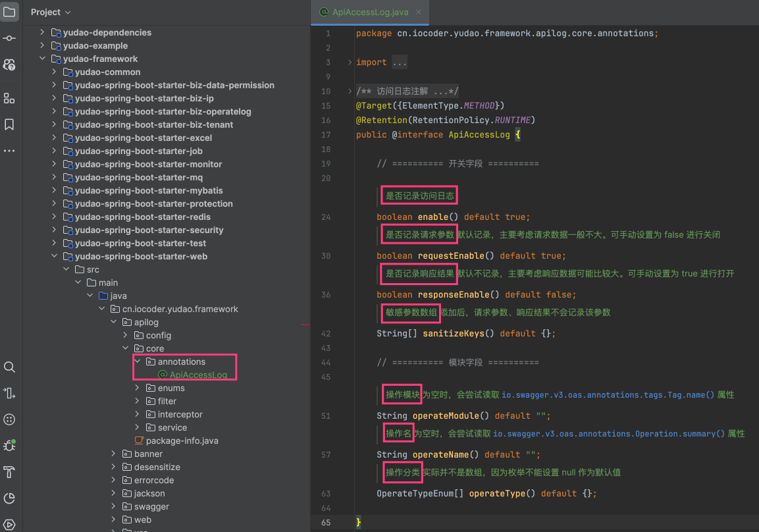Collapse the annotations package folder

coord(137,361)
